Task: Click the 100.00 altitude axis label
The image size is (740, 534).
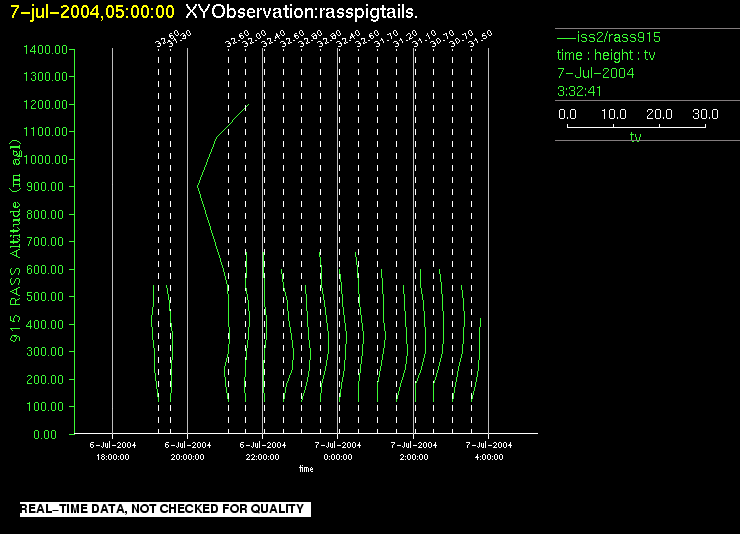Action: click(45, 407)
